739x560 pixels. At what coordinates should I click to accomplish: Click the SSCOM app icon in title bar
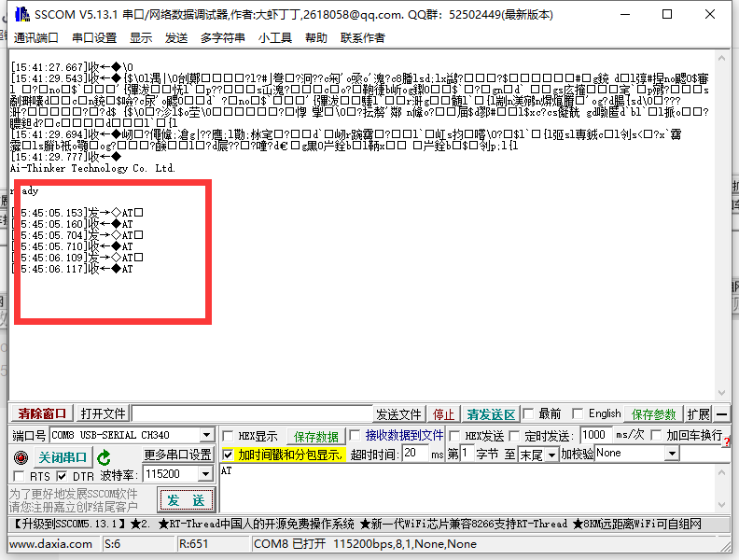21,14
